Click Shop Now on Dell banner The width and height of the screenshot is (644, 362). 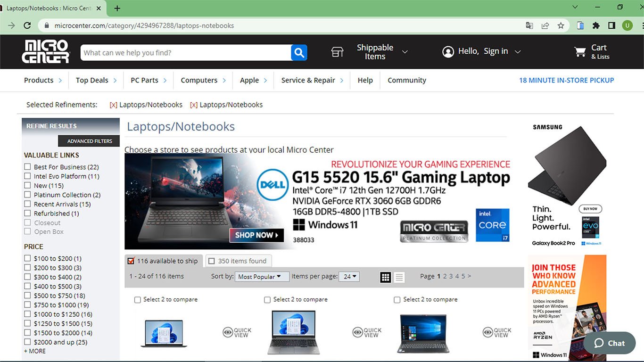click(256, 235)
